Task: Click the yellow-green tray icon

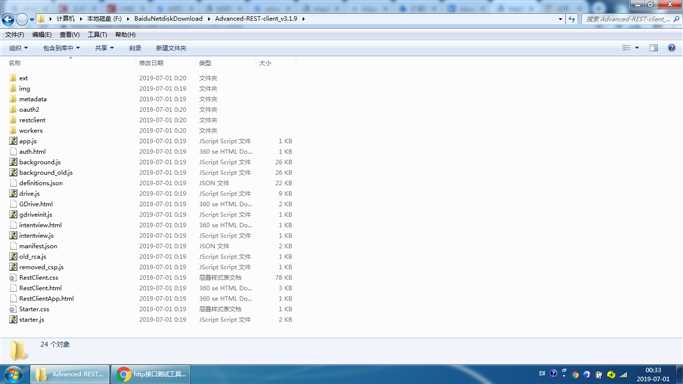Action: pyautogui.click(x=611, y=374)
